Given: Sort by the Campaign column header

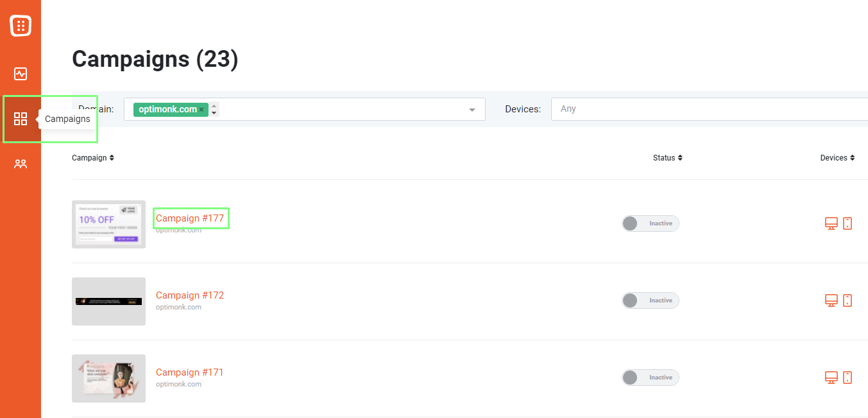Looking at the screenshot, I should point(93,158).
